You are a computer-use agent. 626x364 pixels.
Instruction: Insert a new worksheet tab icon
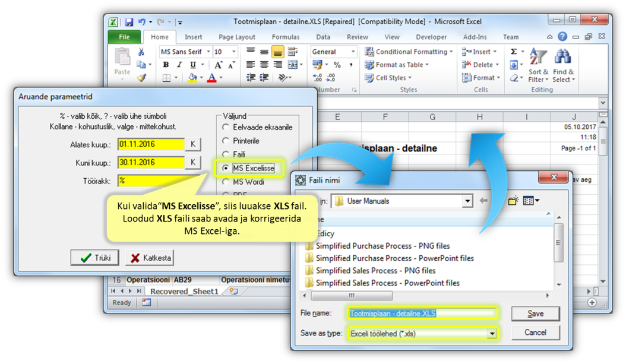[233, 292]
